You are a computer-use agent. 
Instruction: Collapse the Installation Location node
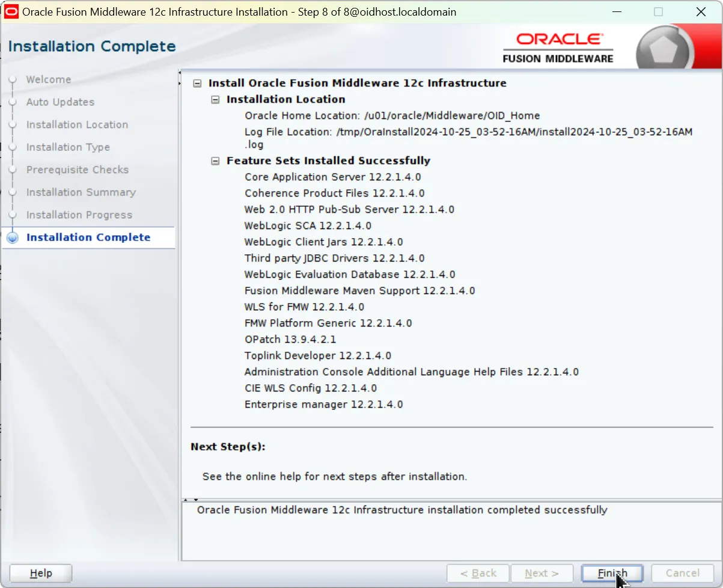215,100
